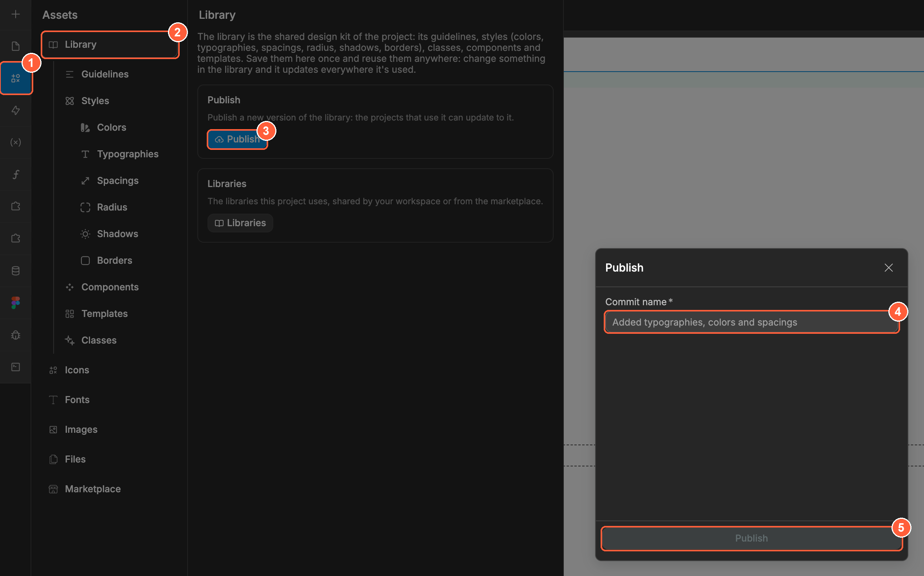Image resolution: width=924 pixels, height=576 pixels.
Task: Close the Publish dialog
Action: pyautogui.click(x=889, y=268)
